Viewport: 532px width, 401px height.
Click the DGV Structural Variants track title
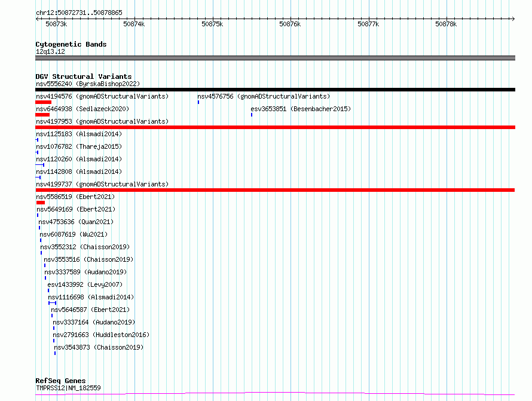coord(84,76)
